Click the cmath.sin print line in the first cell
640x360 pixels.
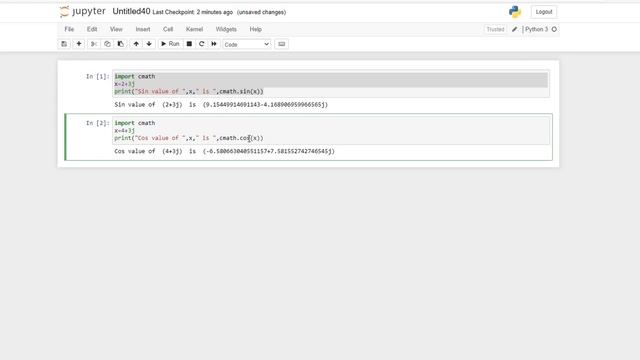tap(189, 91)
